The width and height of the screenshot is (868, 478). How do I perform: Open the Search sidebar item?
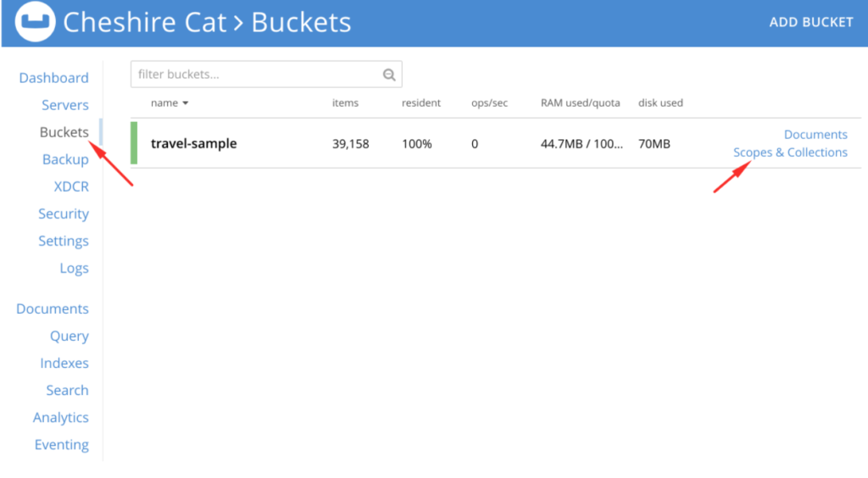(x=67, y=390)
